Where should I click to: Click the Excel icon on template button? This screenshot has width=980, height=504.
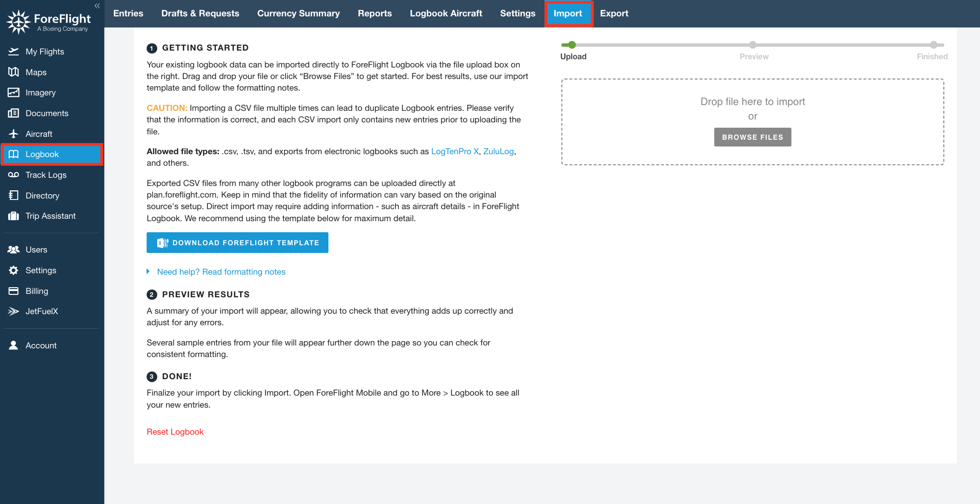click(x=163, y=243)
